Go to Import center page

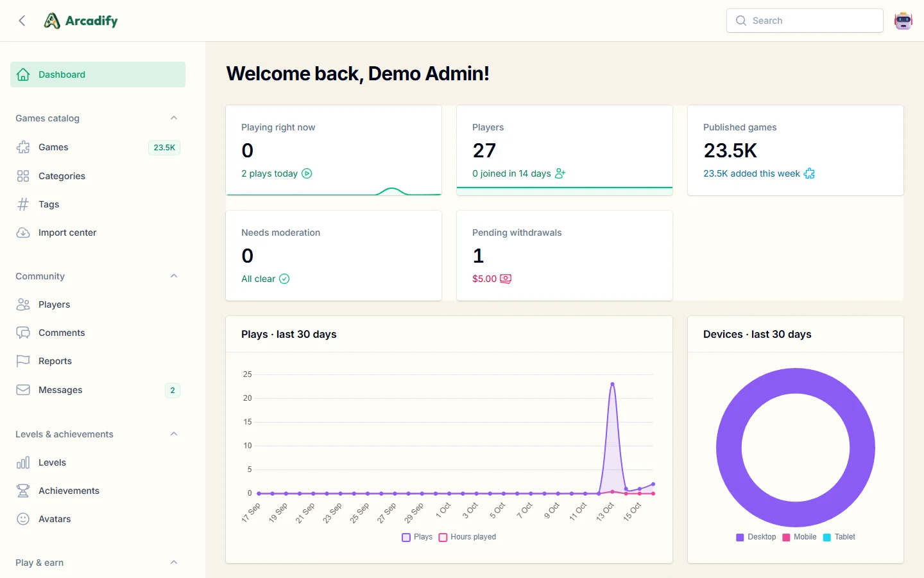pos(98,232)
